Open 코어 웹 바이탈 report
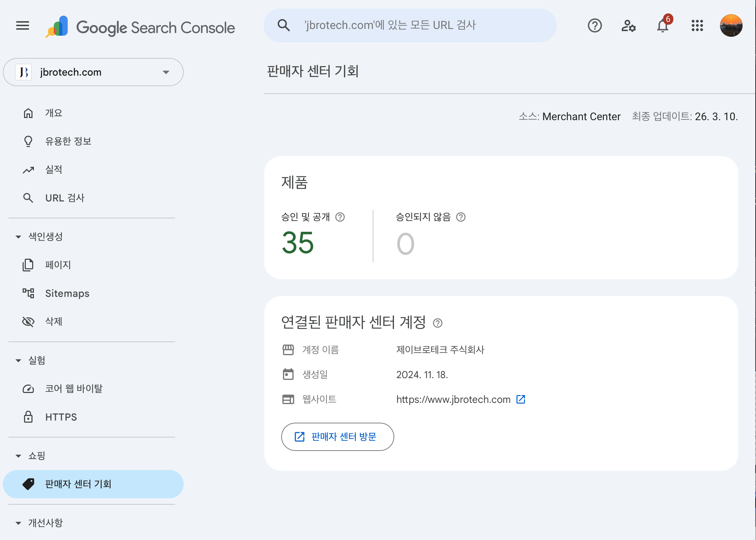Image resolution: width=756 pixels, height=540 pixels. [93, 389]
